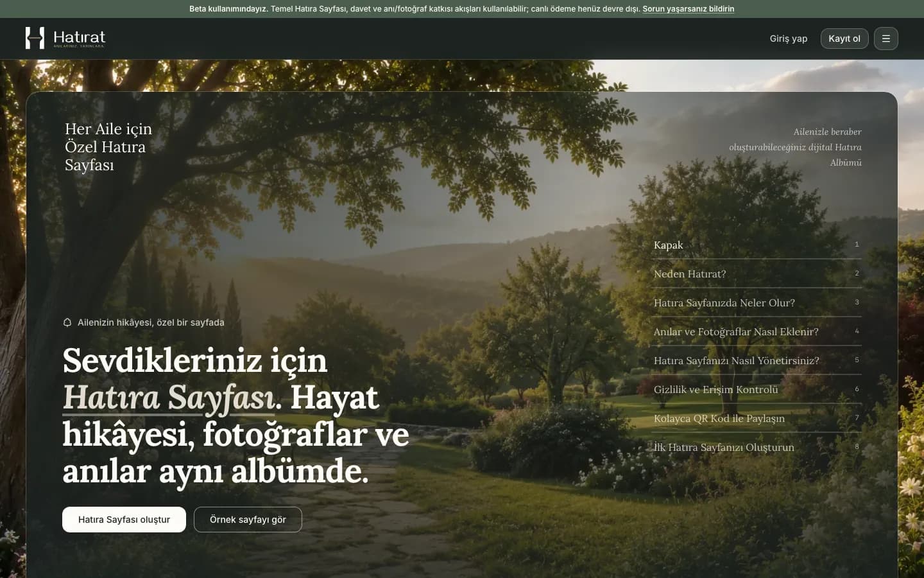Go to the Neden Hatırat? section

pos(756,274)
